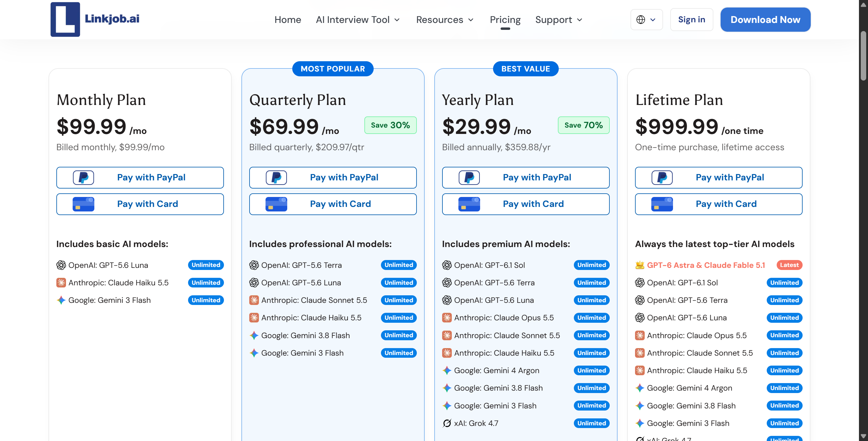Click xAI icon beside Grok 4.7 in Yearly Plan
868x441 pixels.
447,423
